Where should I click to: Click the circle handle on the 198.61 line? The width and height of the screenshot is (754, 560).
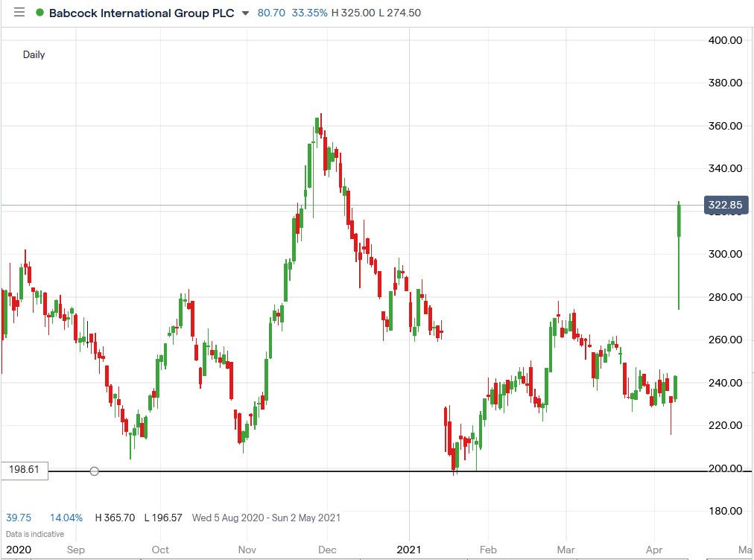coord(94,471)
